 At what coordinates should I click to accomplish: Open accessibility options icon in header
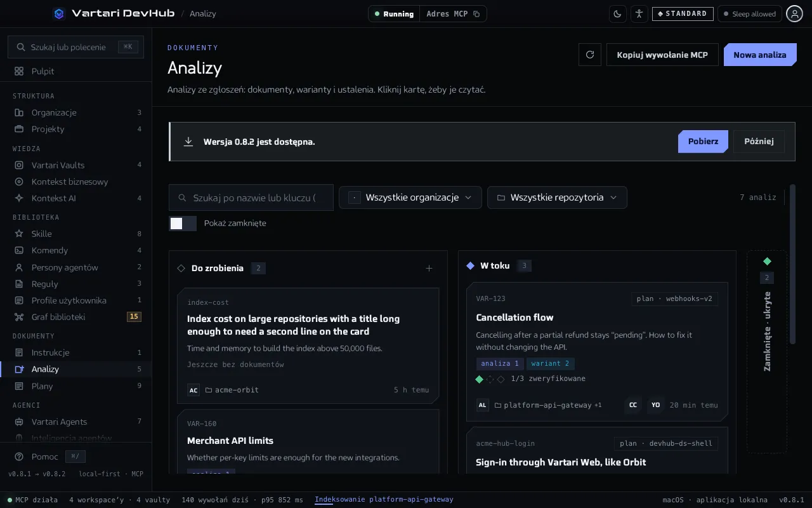639,13
